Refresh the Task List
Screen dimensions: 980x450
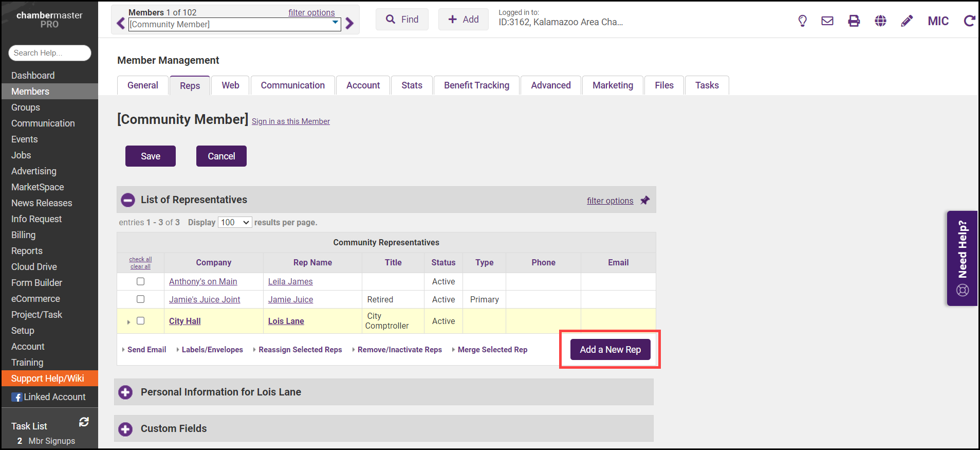point(84,422)
